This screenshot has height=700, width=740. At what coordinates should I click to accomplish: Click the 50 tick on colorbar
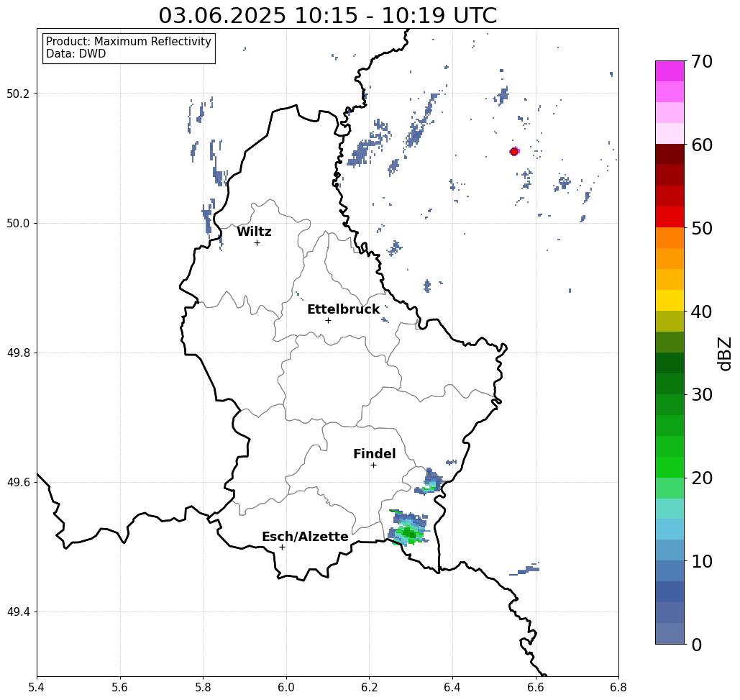[x=702, y=229]
